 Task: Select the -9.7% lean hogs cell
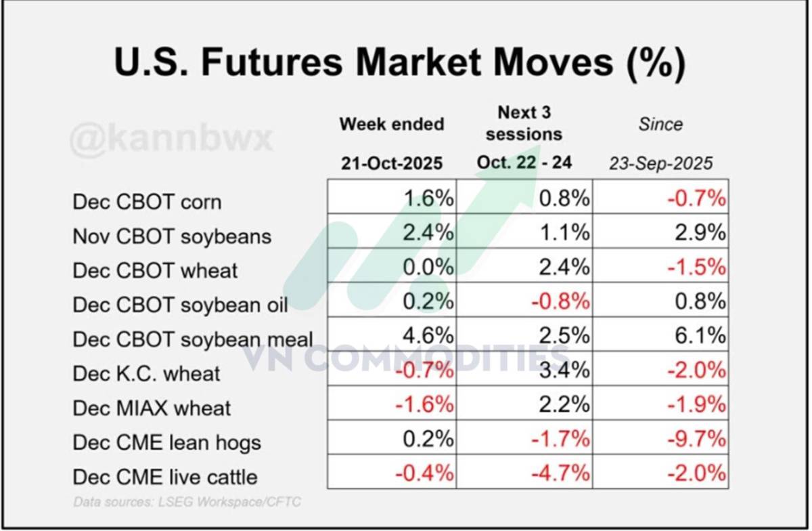coord(660,438)
